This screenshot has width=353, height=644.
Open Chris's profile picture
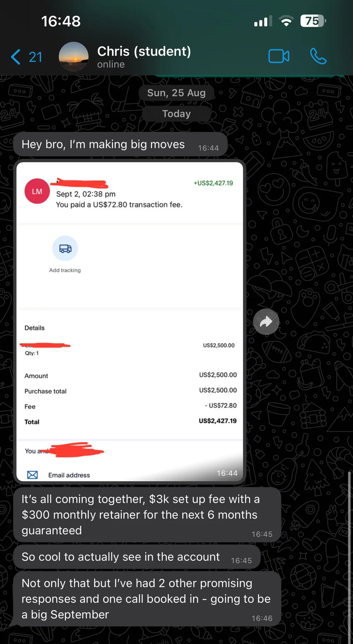coord(74,57)
